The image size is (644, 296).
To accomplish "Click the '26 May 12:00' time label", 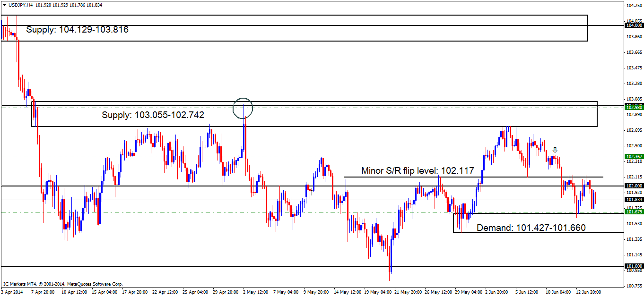I will 438,292.
